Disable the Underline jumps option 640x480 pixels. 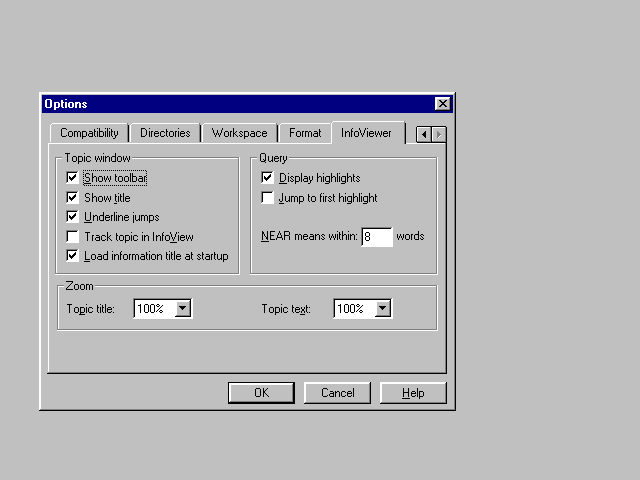72,217
